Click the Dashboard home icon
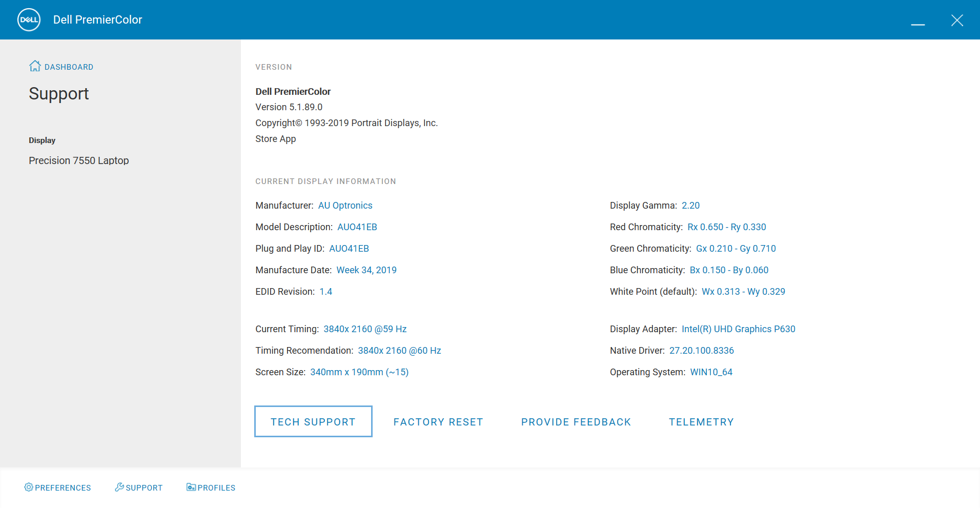The width and height of the screenshot is (980, 508). point(35,66)
